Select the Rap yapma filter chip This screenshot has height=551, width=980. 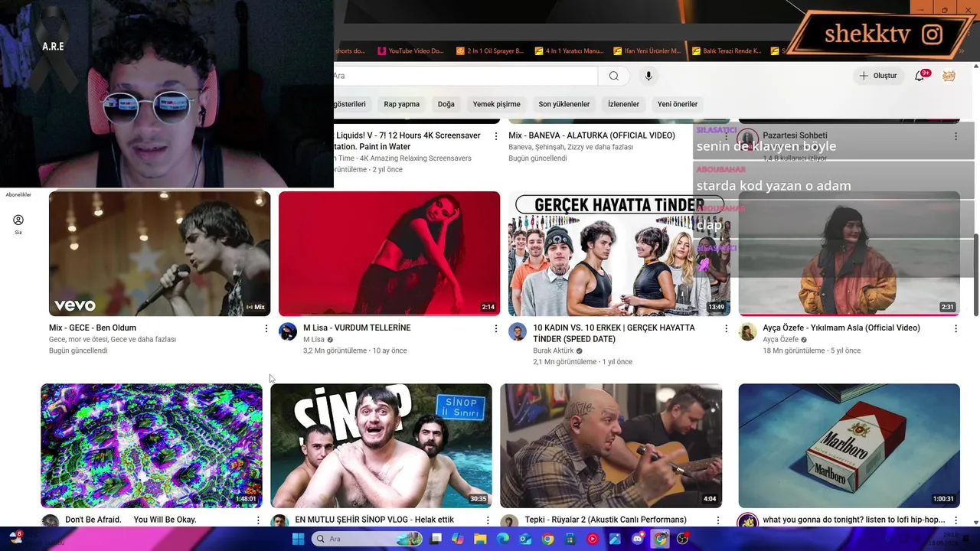[401, 104]
